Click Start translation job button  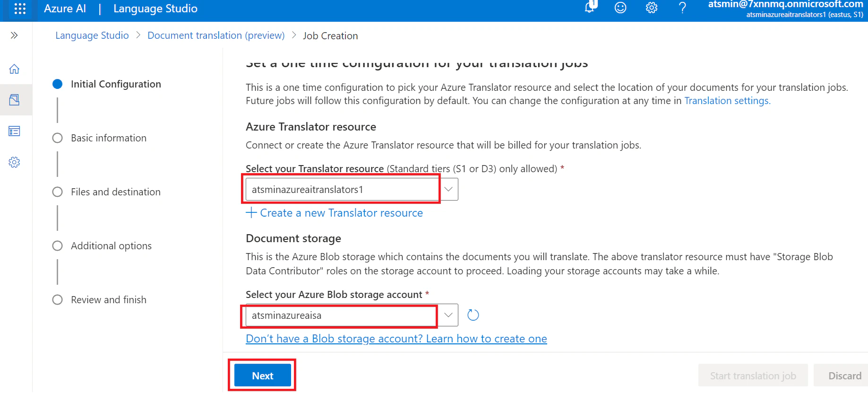[x=753, y=376]
